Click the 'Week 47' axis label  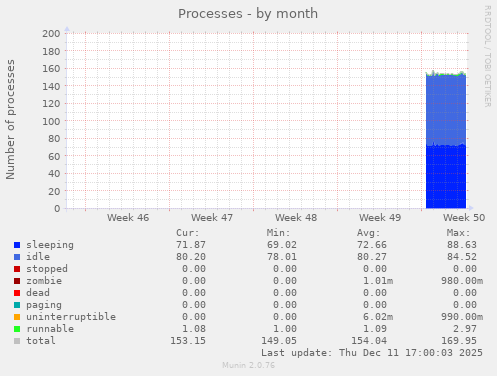click(x=212, y=218)
